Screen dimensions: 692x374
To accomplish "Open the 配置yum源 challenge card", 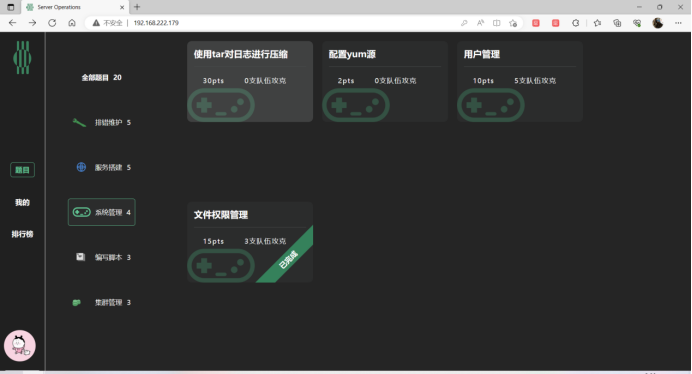I will [385, 81].
